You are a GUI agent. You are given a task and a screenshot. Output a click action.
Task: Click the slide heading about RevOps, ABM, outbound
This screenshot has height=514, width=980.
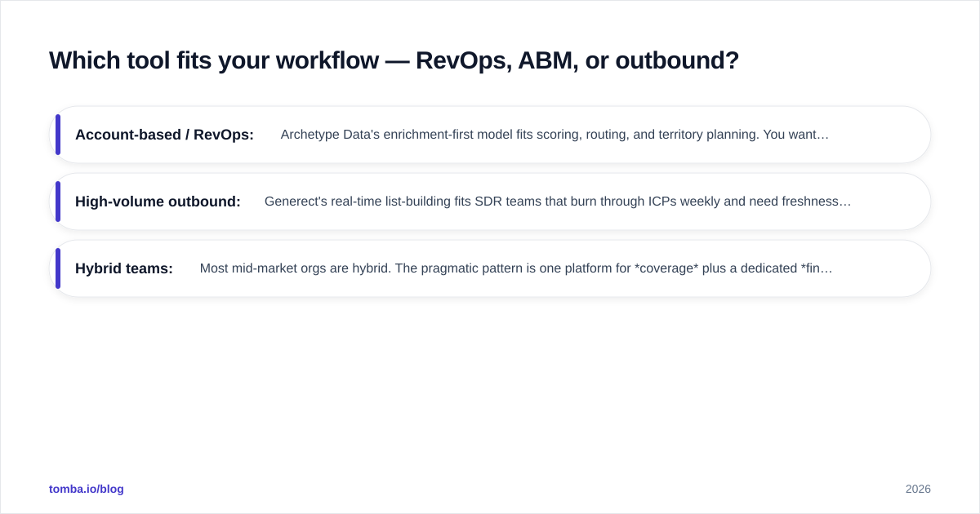pyautogui.click(x=394, y=60)
